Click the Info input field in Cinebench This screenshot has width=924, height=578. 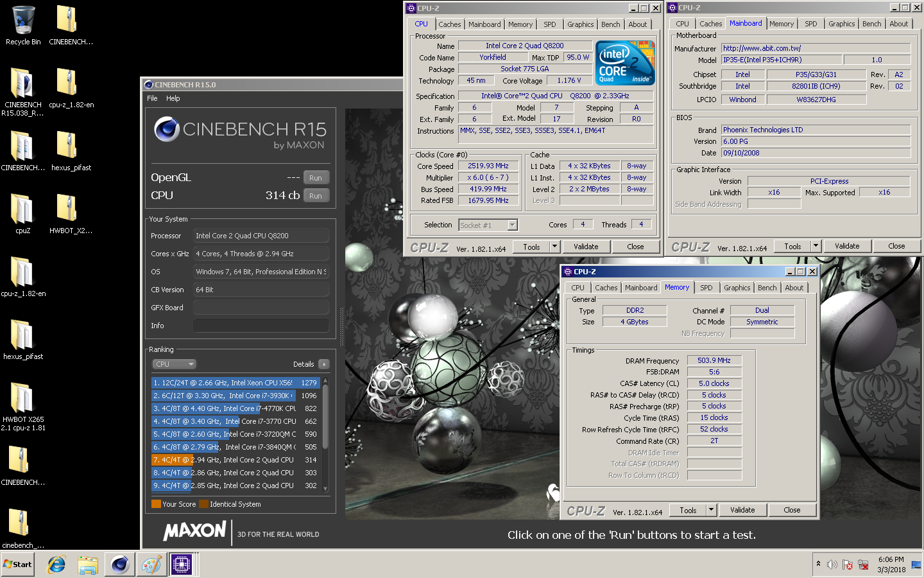click(x=261, y=326)
